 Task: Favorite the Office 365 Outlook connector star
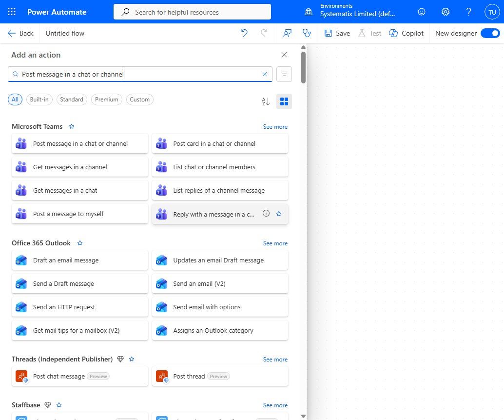80,243
